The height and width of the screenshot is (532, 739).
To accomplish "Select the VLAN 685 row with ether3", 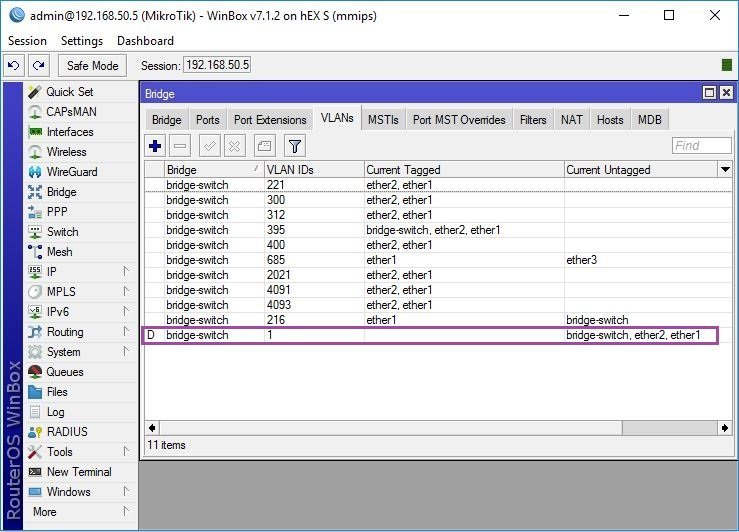I will pos(438,260).
